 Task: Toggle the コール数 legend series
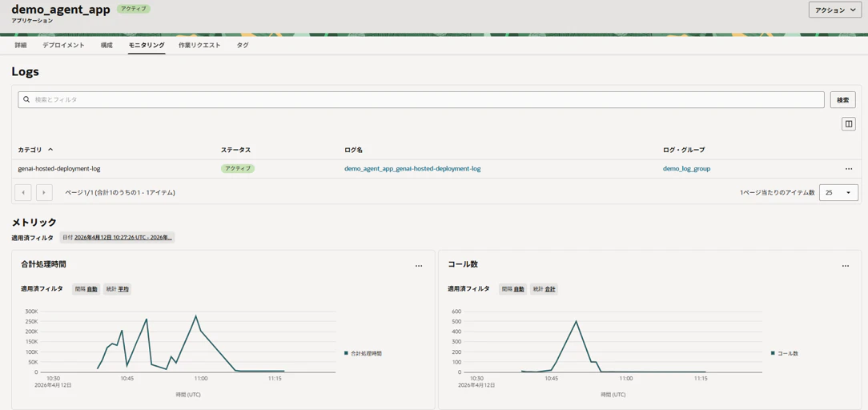pos(785,353)
